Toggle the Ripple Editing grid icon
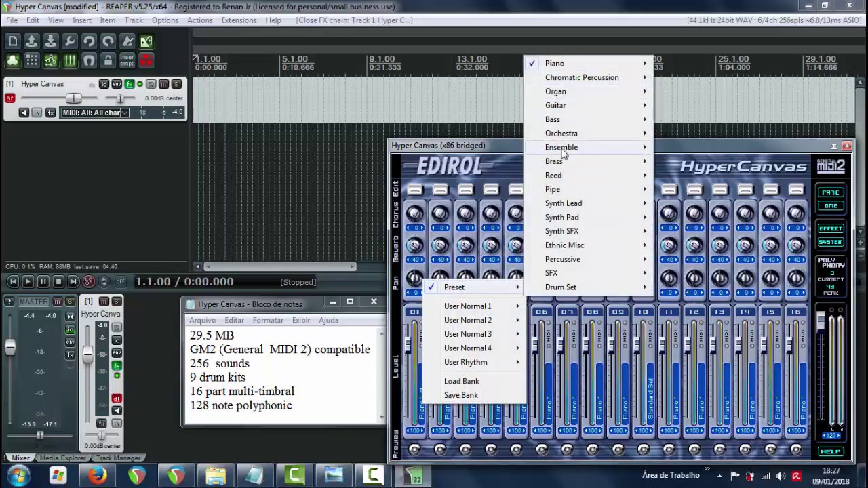Screen dimensions: 868x488 click(32, 60)
